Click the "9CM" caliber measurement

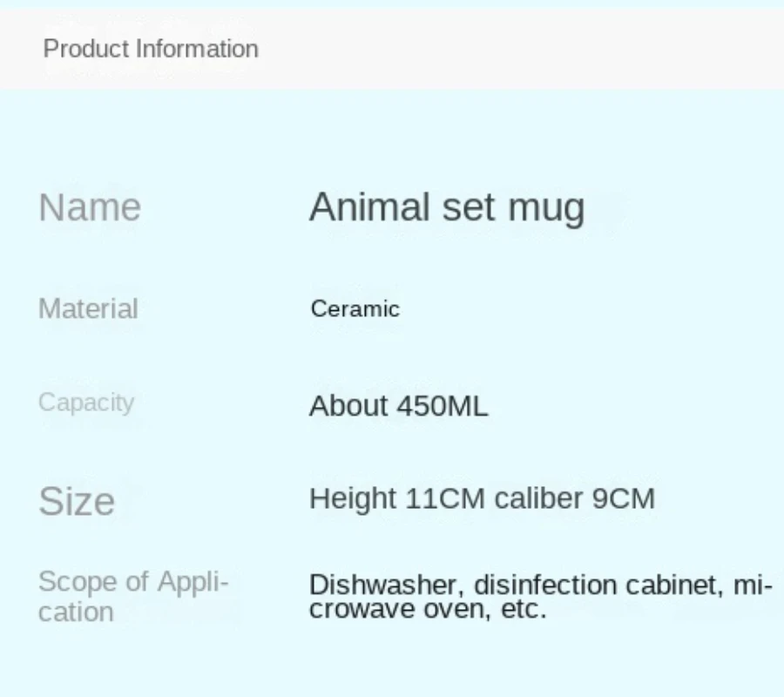tap(623, 499)
